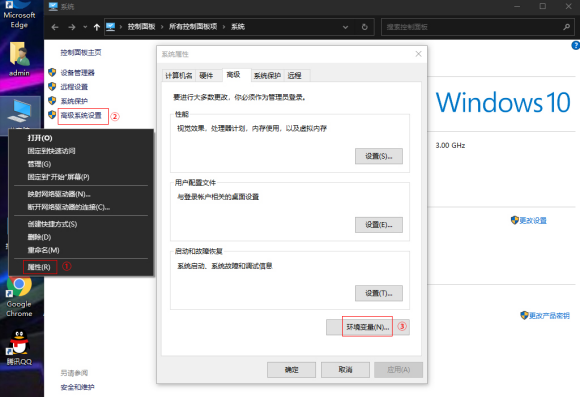This screenshot has width=580, height=397.
Task: Select the 高级 tab
Action: coord(237,75)
